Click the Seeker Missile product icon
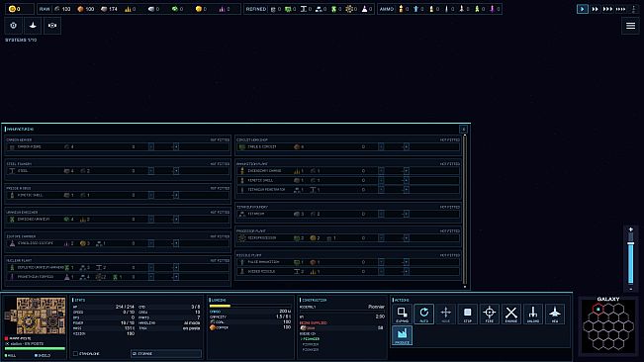644x362 pixels. tap(242, 271)
